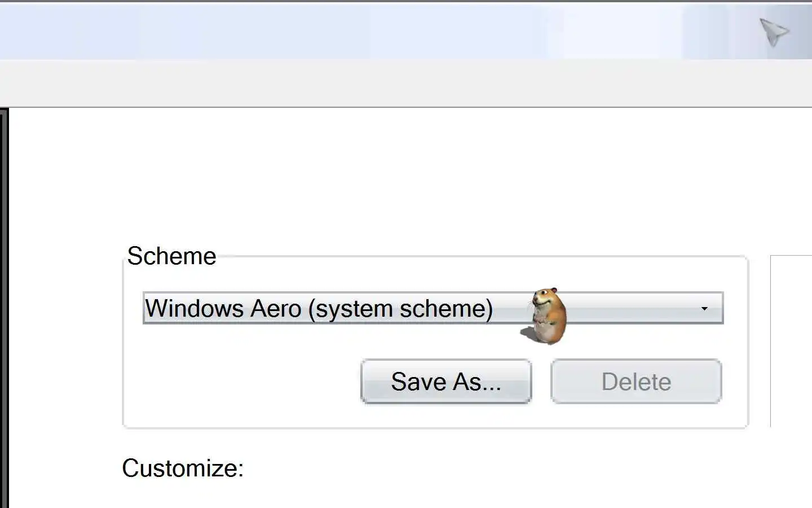This screenshot has height=508, width=812.
Task: Click the dark strip along the top window edge
Action: (x=395, y=1)
